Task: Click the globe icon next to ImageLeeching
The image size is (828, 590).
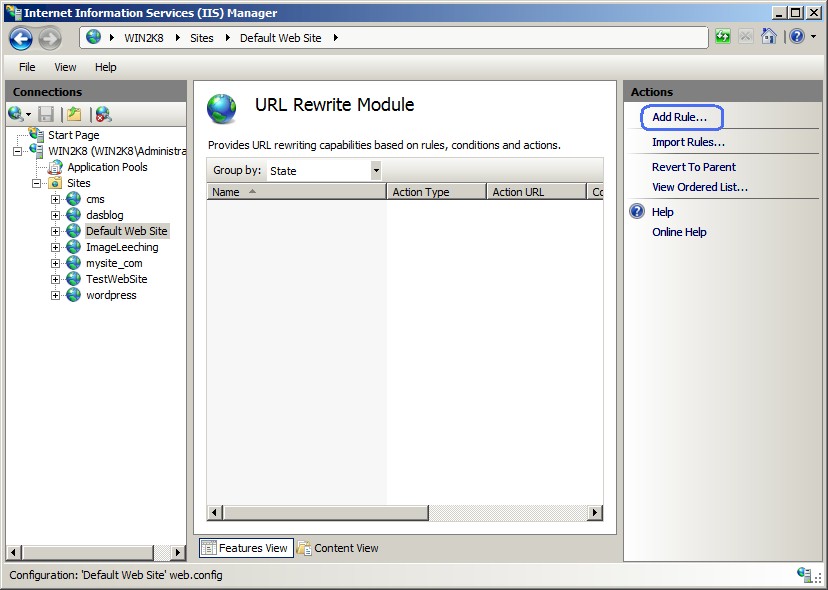Action: coord(73,247)
